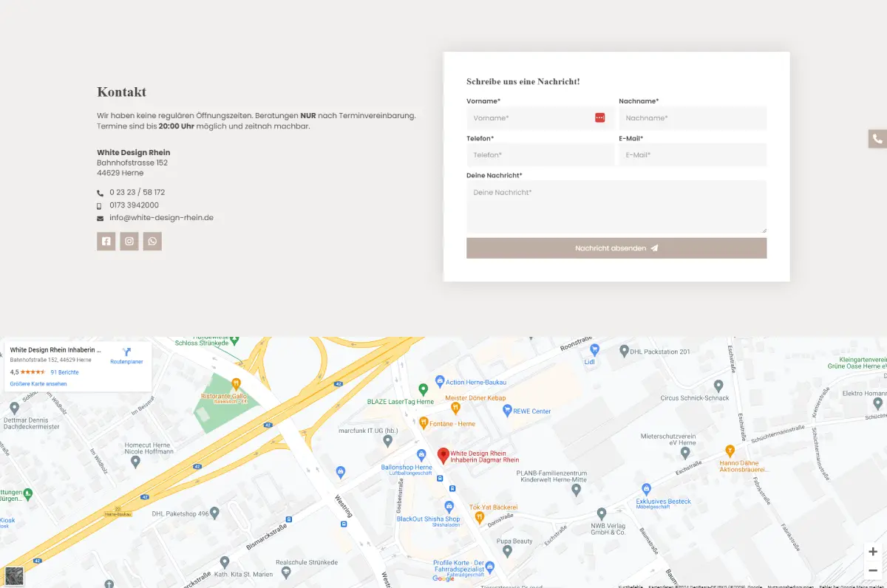This screenshot has height=588, width=887.
Task: Click the password manager icon in Vorname
Action: 599,118
